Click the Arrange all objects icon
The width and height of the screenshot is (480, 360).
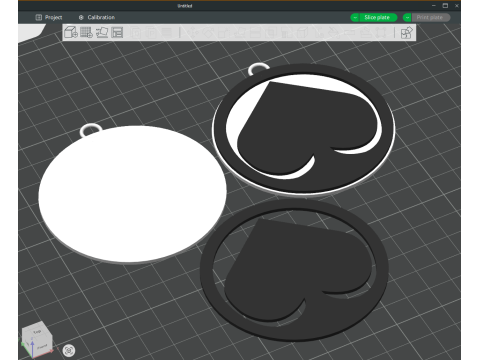tap(117, 32)
